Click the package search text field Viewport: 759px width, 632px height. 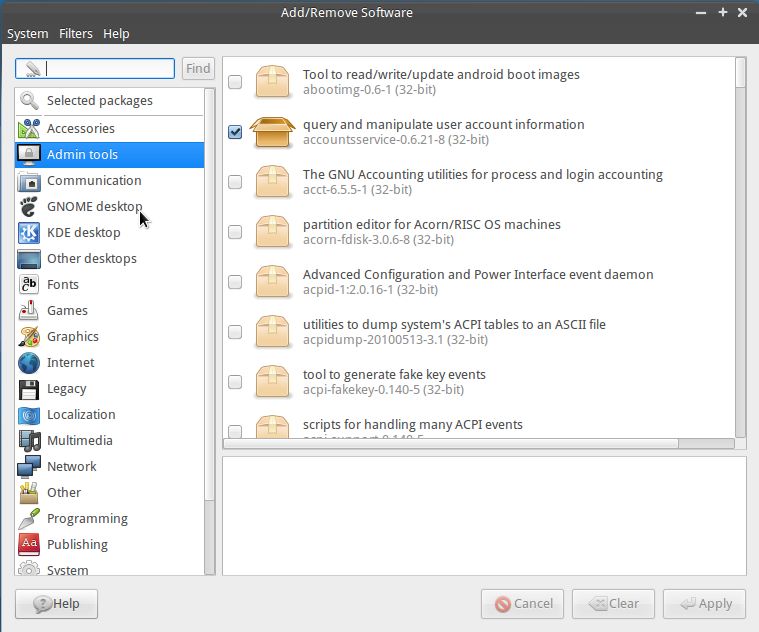95,68
